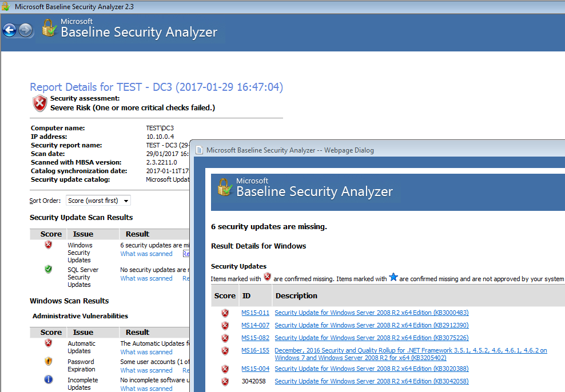Click red shield in the 3042058 row
Screen dimensions: 565x392
[x=225, y=382]
